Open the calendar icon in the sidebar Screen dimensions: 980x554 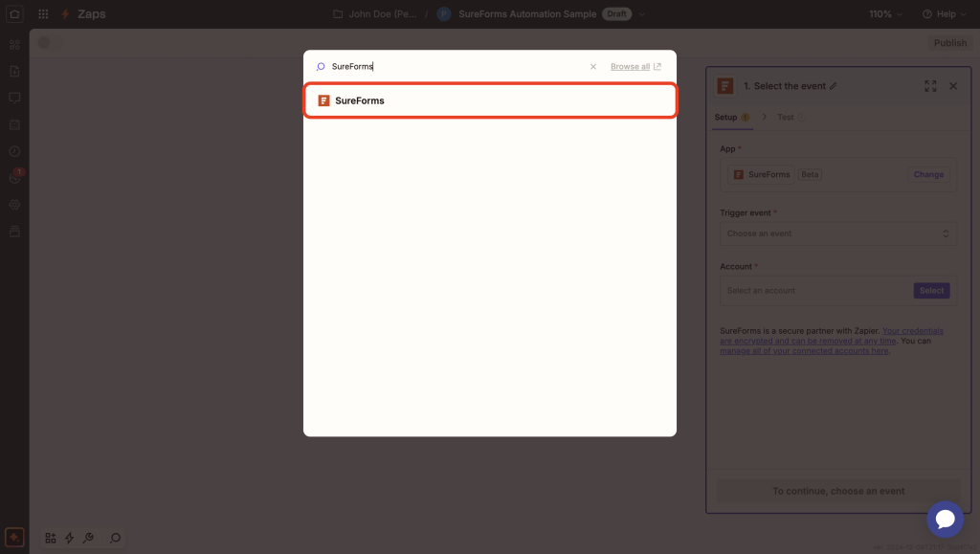pyautogui.click(x=14, y=124)
